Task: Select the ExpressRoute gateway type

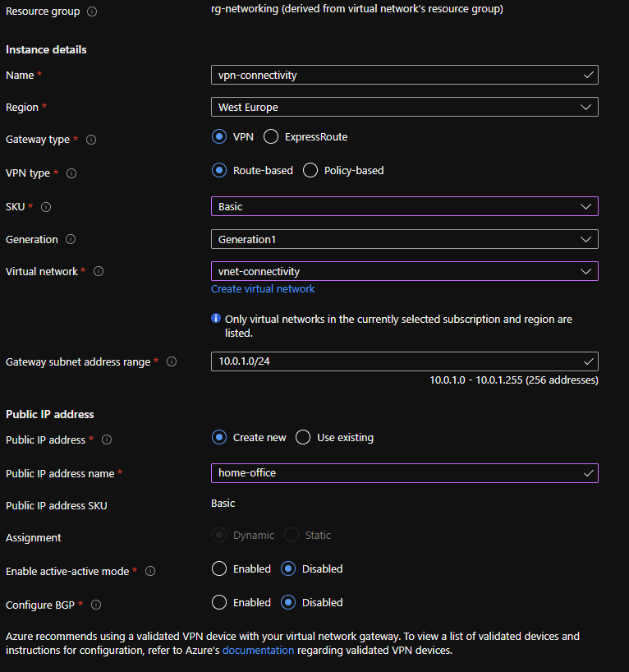Action: pos(271,137)
